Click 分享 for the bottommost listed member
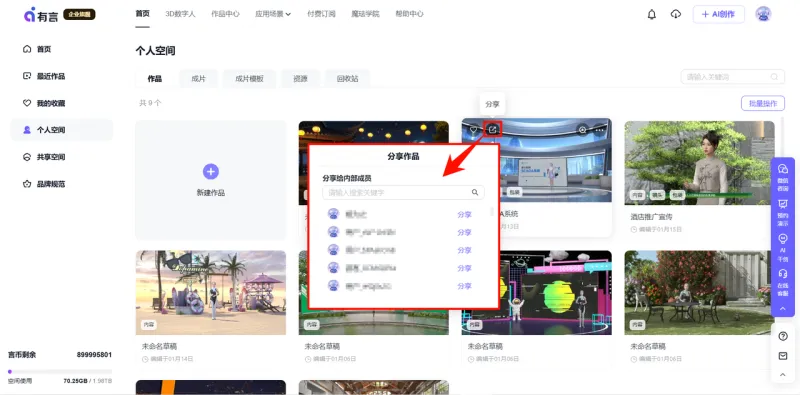 pos(464,286)
